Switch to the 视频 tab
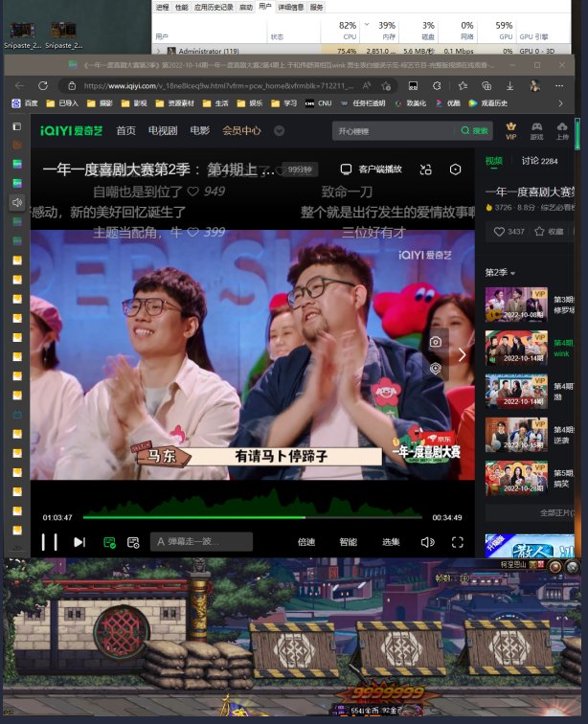Viewport: 588px width, 724px height. click(x=494, y=161)
